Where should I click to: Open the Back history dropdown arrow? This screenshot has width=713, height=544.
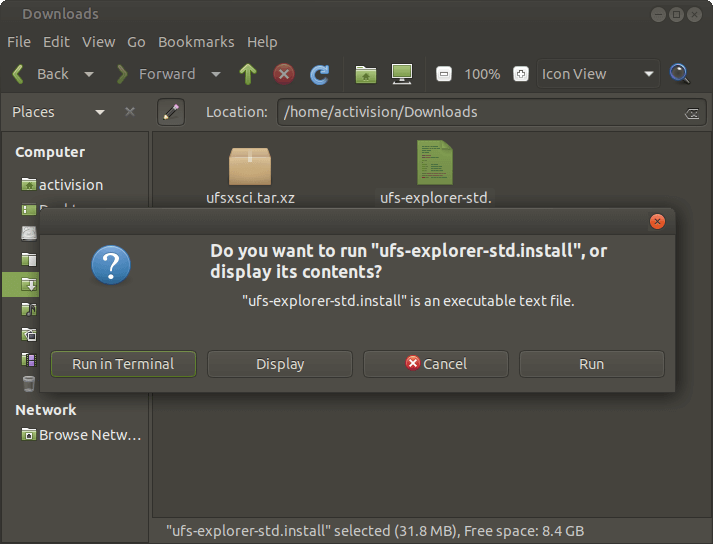coord(89,74)
